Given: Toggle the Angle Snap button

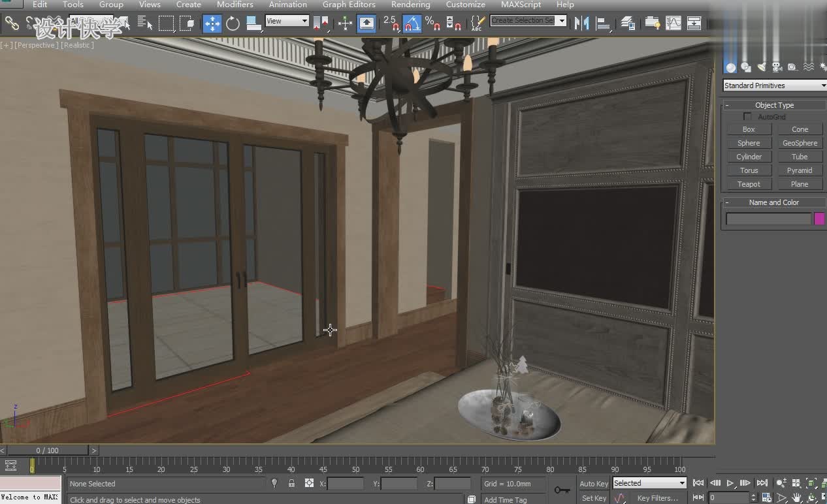Looking at the screenshot, I should click(412, 24).
